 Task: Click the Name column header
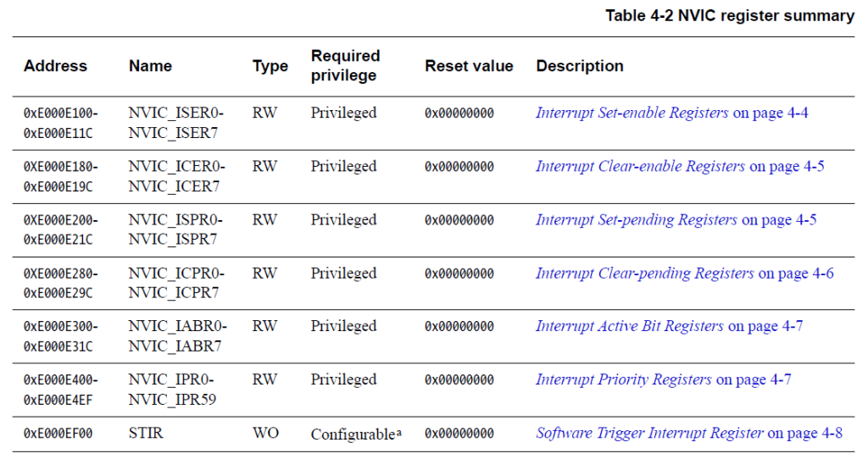click(x=151, y=66)
